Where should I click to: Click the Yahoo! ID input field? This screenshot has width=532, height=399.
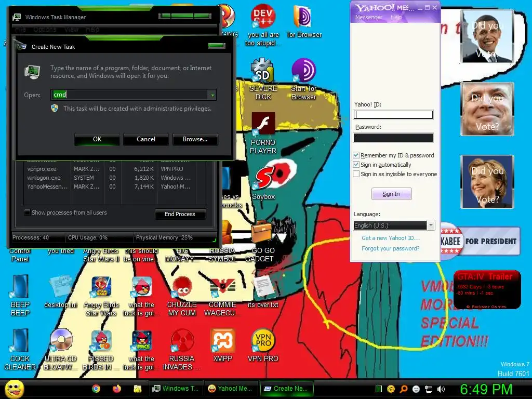point(393,115)
